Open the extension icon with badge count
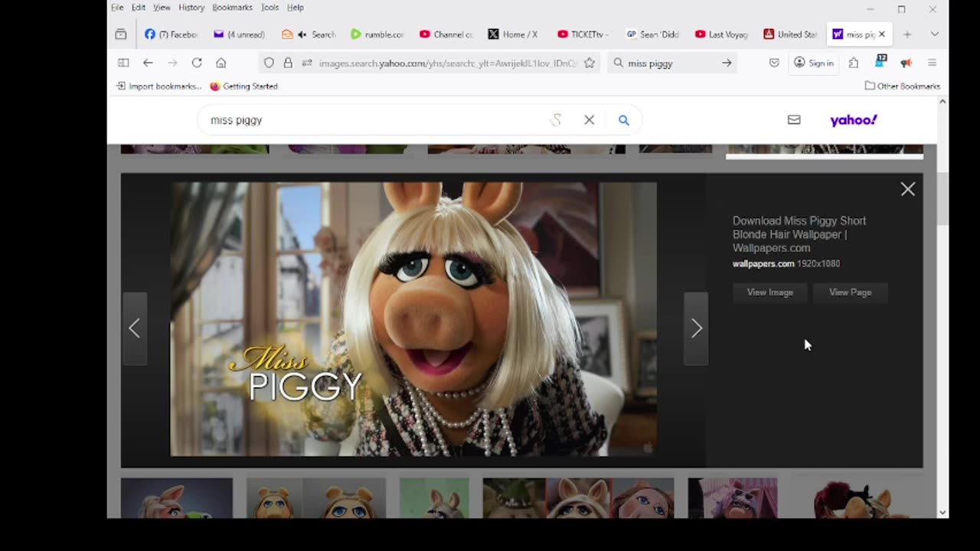This screenshot has height=551, width=980. point(880,61)
